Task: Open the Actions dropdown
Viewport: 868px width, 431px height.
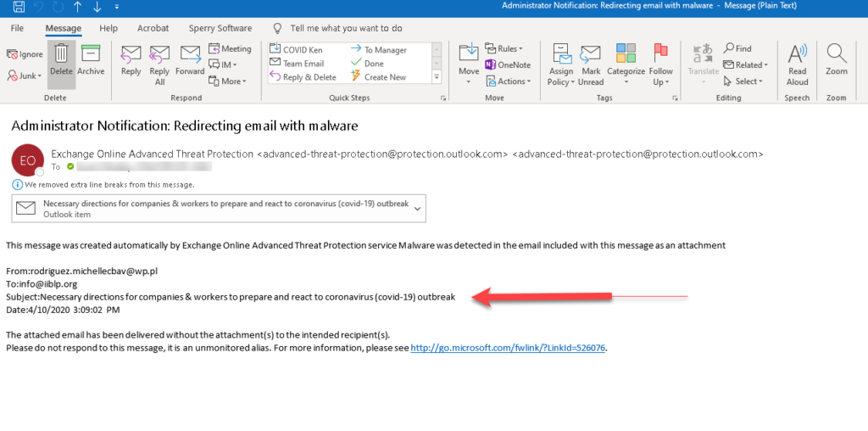Action: coord(509,81)
